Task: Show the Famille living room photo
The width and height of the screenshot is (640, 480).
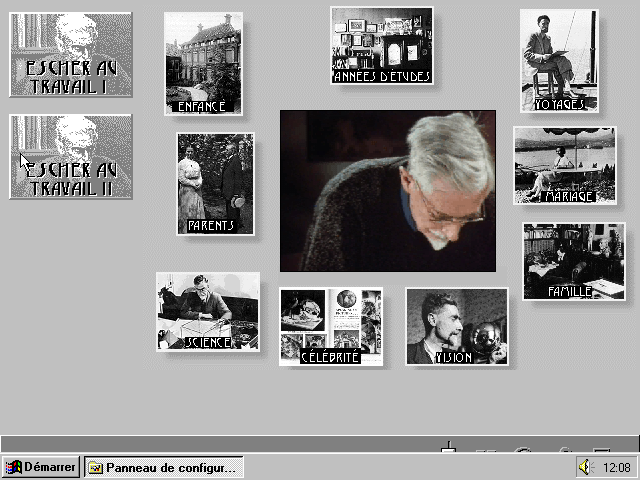Action: [574, 261]
